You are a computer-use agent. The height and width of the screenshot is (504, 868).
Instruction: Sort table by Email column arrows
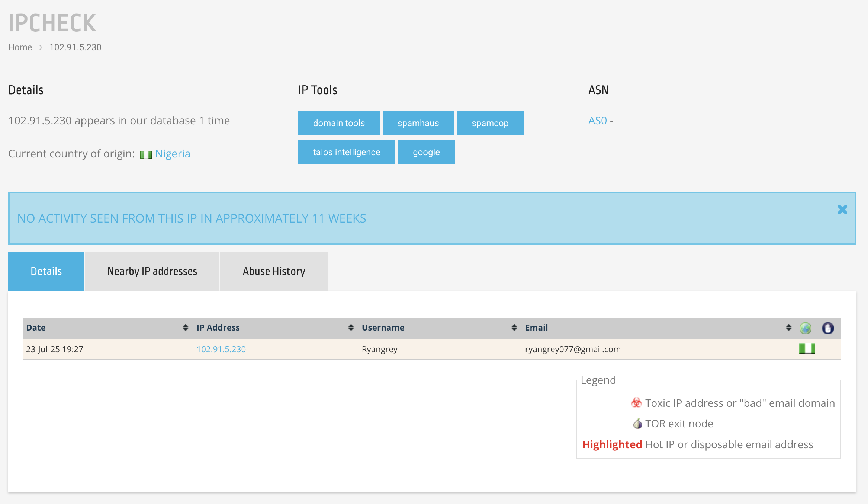point(788,328)
